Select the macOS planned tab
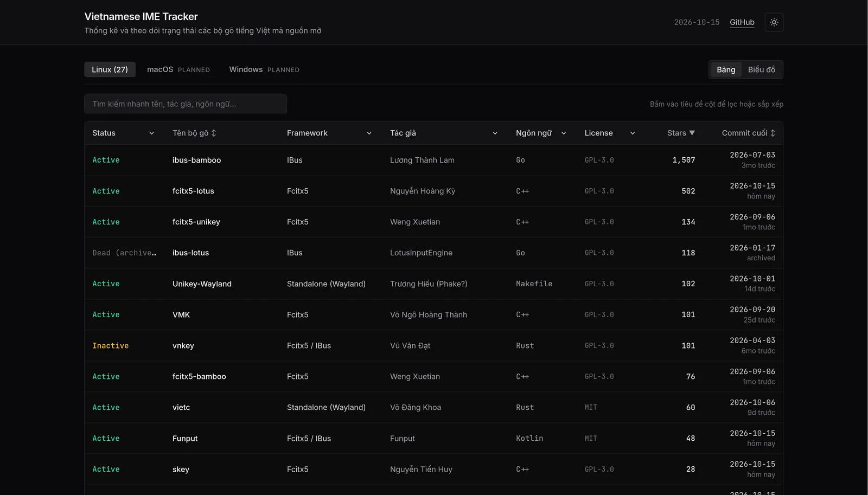This screenshot has width=868, height=495. coord(178,69)
